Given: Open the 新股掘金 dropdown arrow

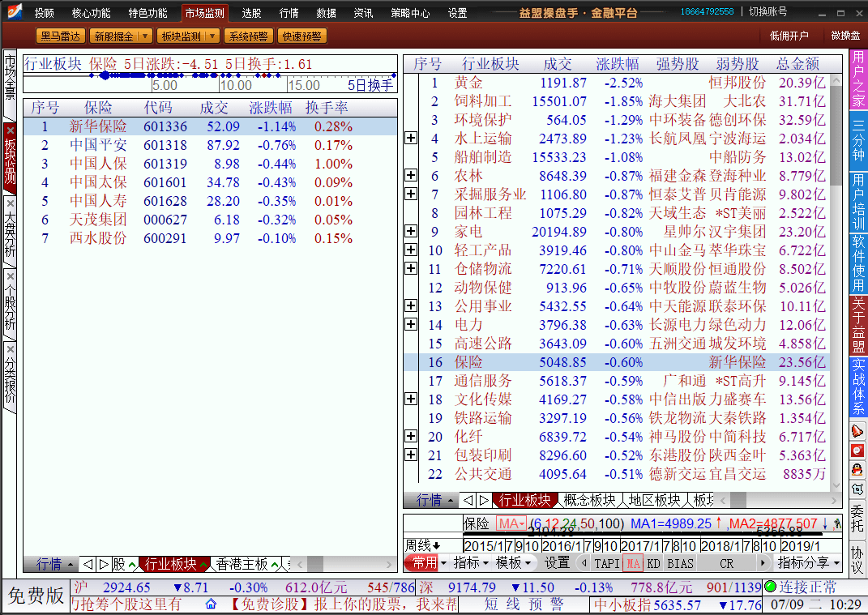Looking at the screenshot, I should 145,36.
